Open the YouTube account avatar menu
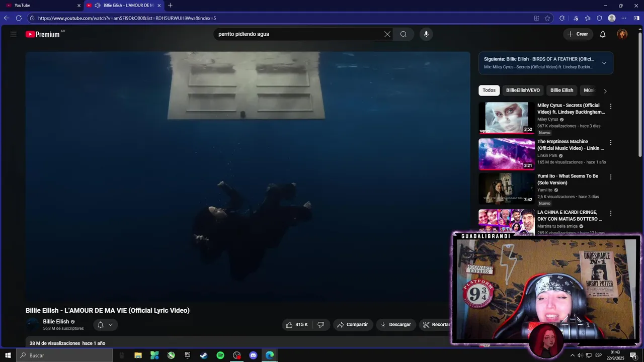This screenshot has width=644, height=362. pyautogui.click(x=622, y=34)
